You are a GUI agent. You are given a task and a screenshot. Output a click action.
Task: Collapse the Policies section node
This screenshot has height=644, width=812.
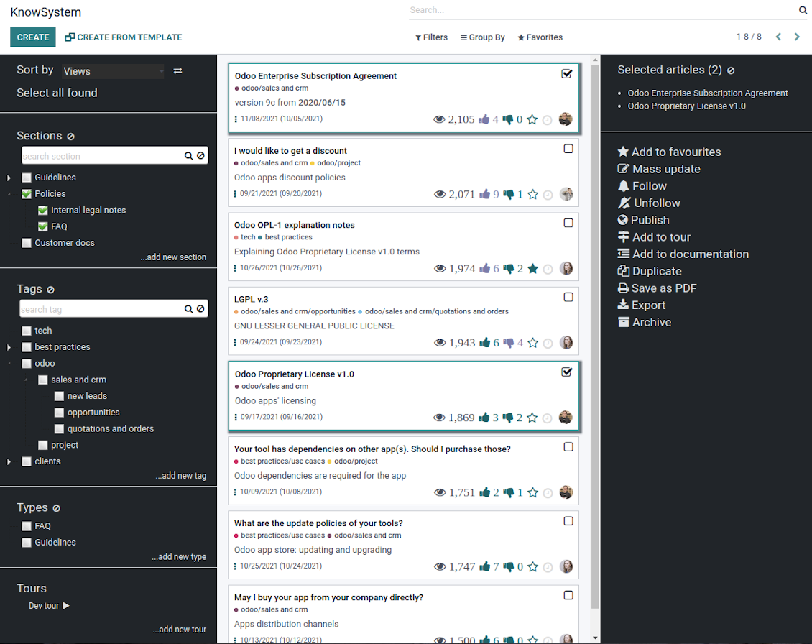coord(9,194)
